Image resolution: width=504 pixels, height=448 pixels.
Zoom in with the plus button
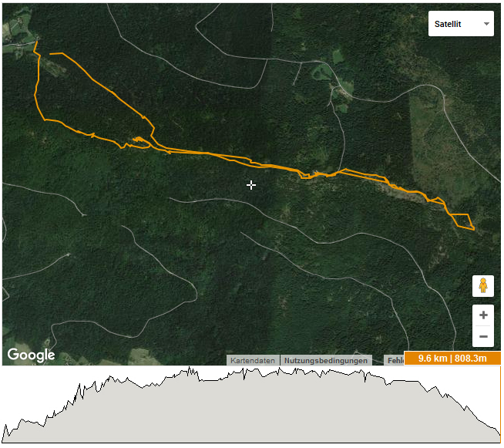tap(483, 315)
